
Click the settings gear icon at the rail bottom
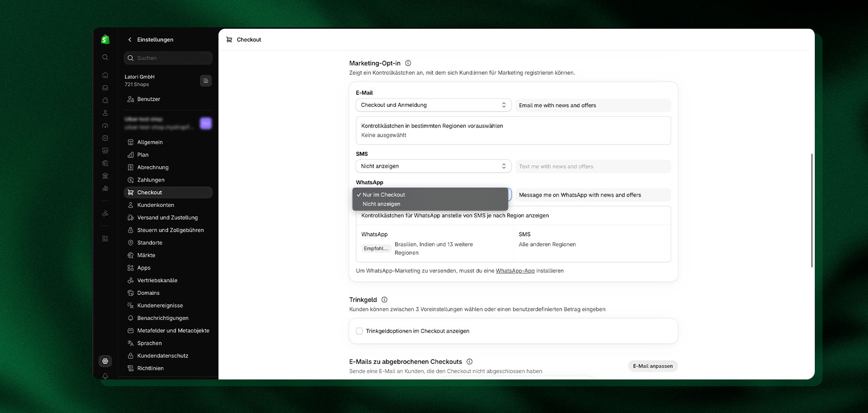pyautogui.click(x=105, y=361)
